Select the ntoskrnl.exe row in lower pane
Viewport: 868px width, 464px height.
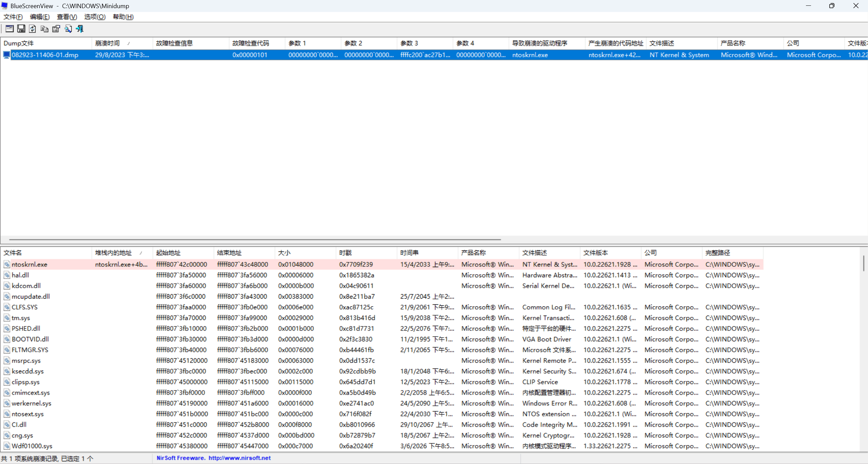pyautogui.click(x=382, y=264)
